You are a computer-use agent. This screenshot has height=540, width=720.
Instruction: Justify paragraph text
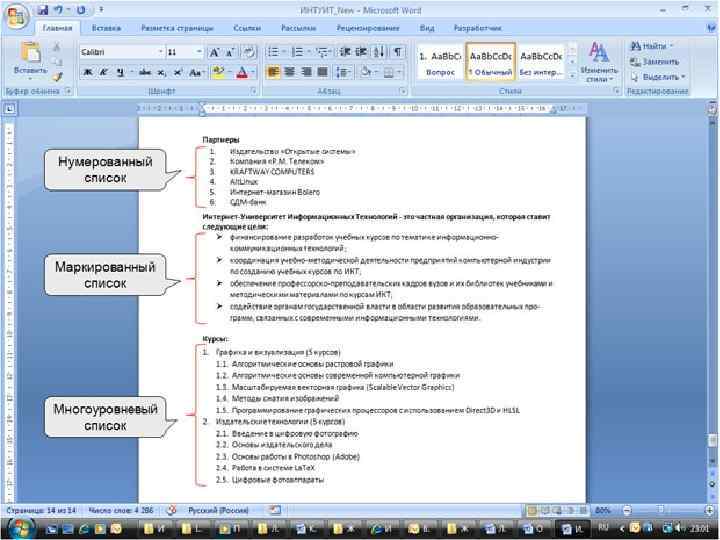323,72
